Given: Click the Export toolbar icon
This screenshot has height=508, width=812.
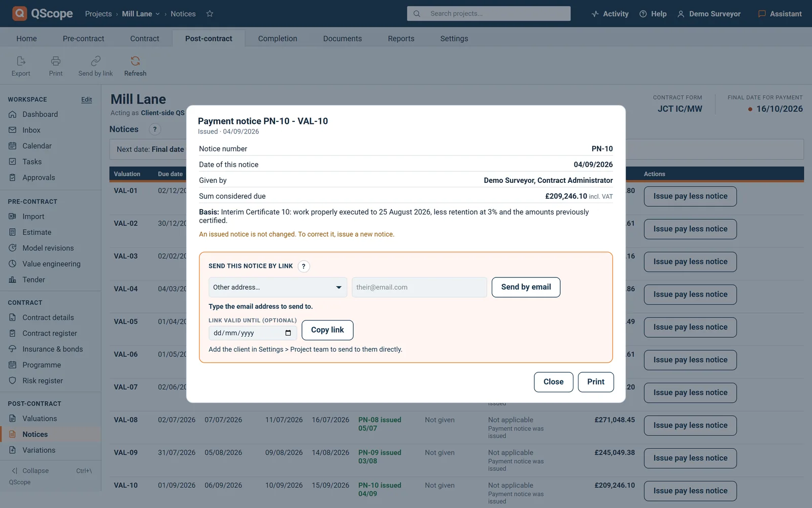Looking at the screenshot, I should coord(21,61).
